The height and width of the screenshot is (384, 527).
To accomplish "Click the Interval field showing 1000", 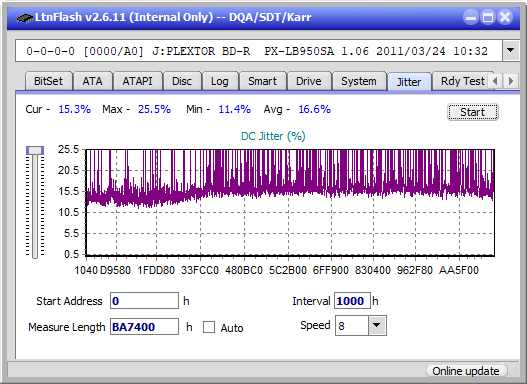I will [x=352, y=301].
